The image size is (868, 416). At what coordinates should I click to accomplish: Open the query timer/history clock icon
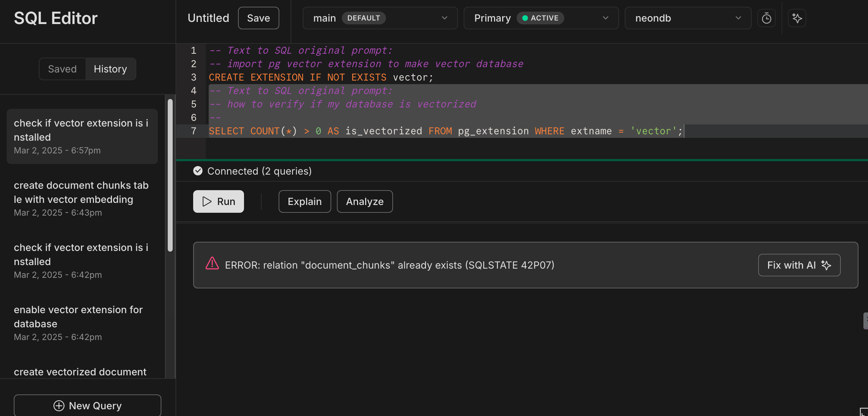[x=767, y=18]
